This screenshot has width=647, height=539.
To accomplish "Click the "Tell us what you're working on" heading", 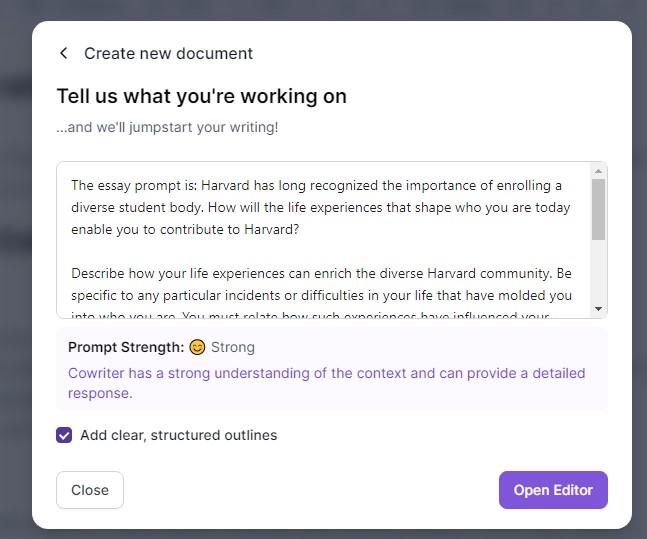I will click(201, 96).
